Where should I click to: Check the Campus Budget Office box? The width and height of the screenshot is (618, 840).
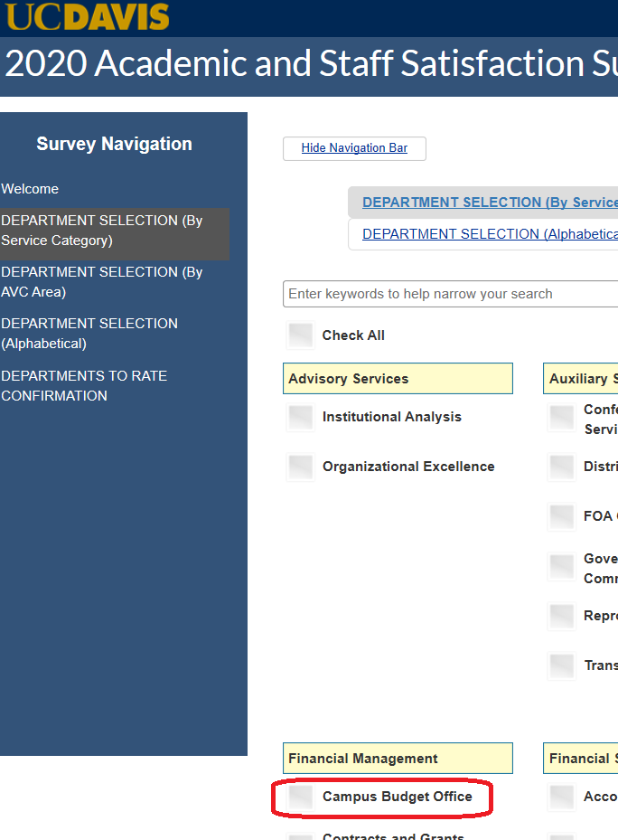pyautogui.click(x=301, y=797)
